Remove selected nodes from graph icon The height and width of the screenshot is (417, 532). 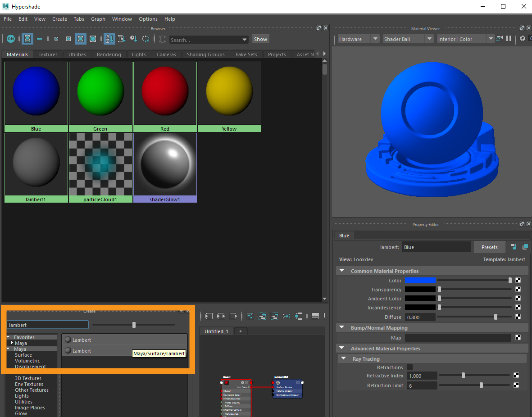(274, 316)
